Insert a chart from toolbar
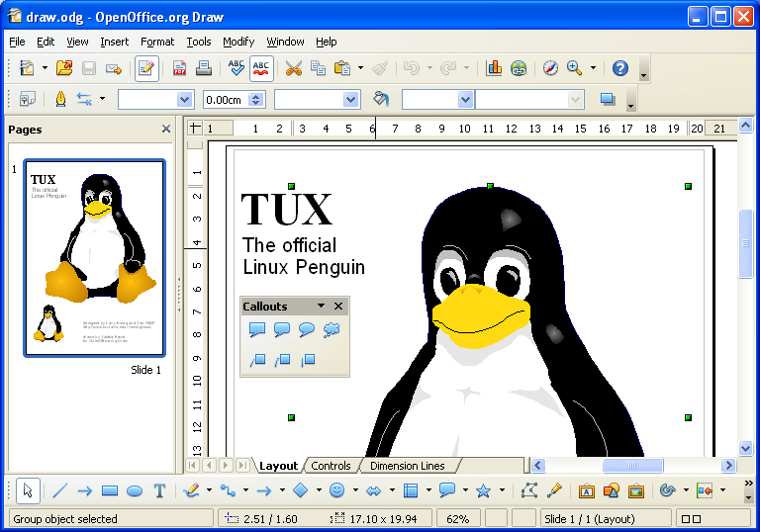The height and width of the screenshot is (532, 760). coord(494,68)
